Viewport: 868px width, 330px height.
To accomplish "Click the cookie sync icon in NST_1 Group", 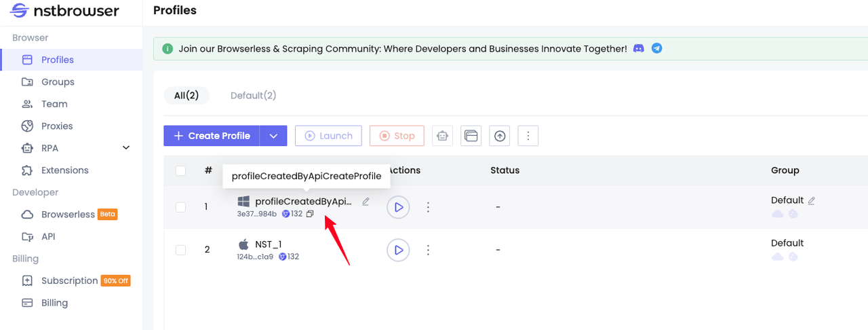I will [793, 257].
